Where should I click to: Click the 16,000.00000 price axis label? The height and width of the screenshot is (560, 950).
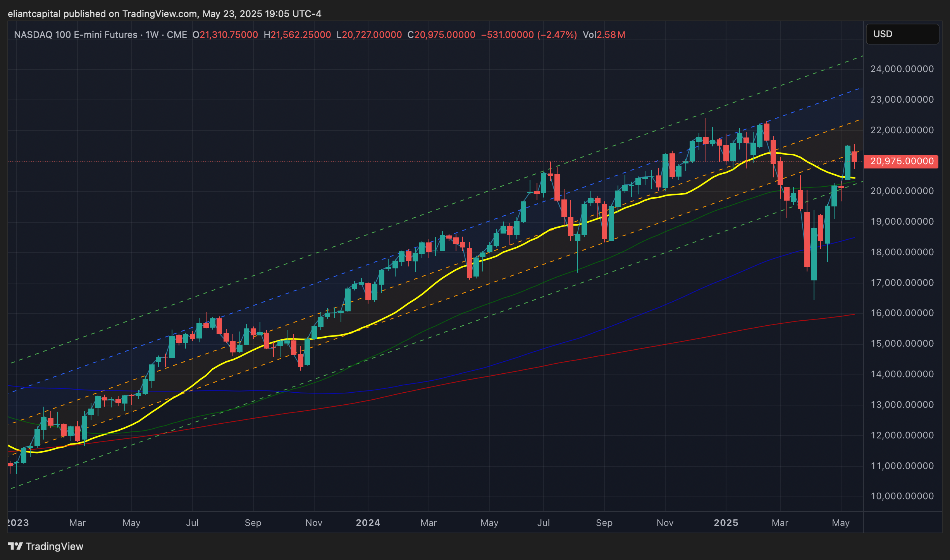point(902,313)
